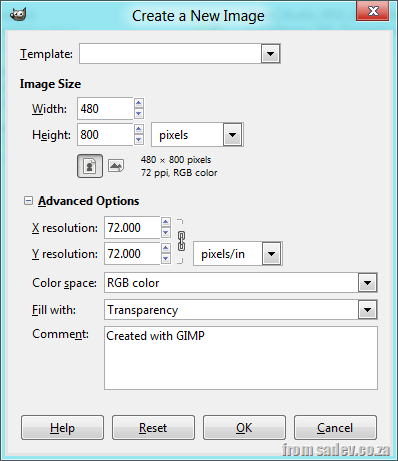This screenshot has width=398, height=461.
Task: Toggle the resolution chain link icon
Action: pyautogui.click(x=181, y=241)
